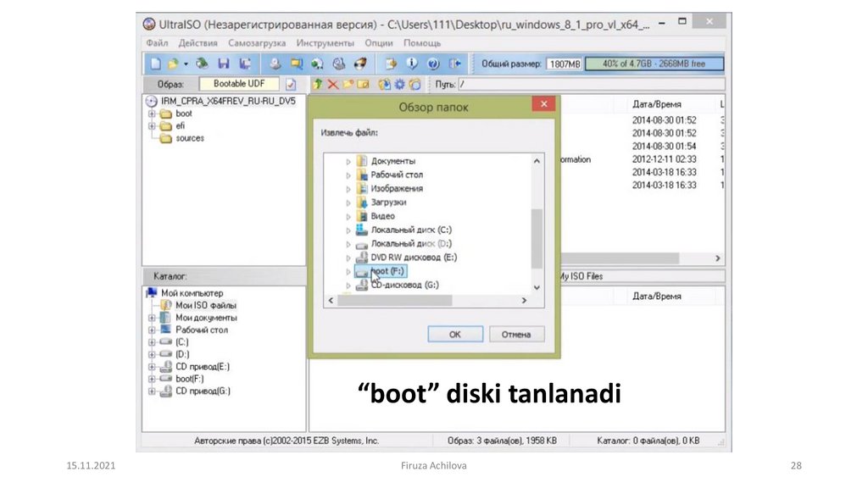Click the blue Info toolbar icon
868x488 pixels.
pos(412,64)
